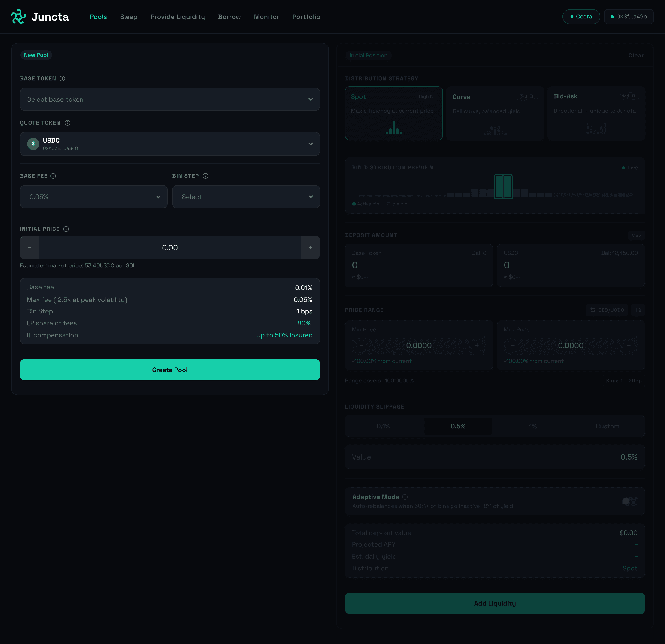The width and height of the screenshot is (665, 644).
Task: Increase the Min Price value
Action: point(477,345)
